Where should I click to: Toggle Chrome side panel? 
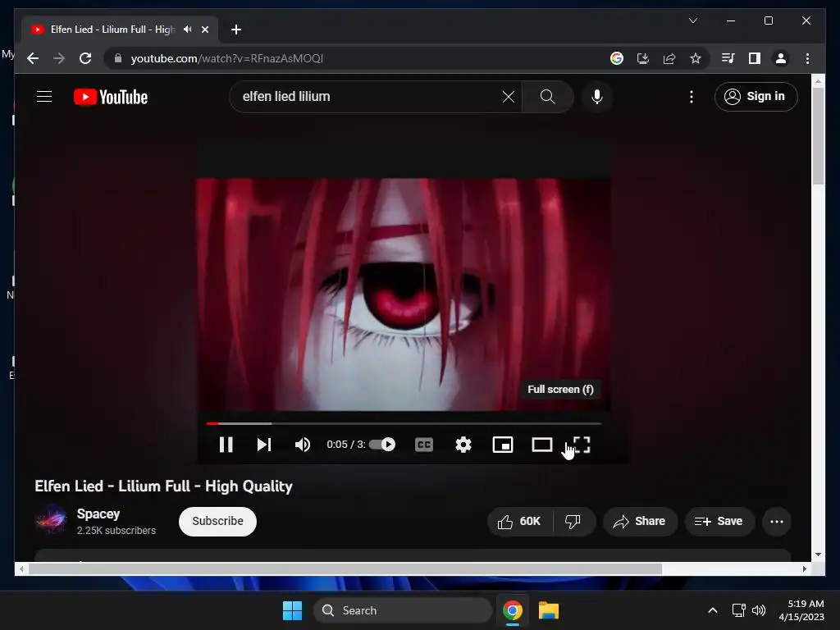click(x=755, y=58)
